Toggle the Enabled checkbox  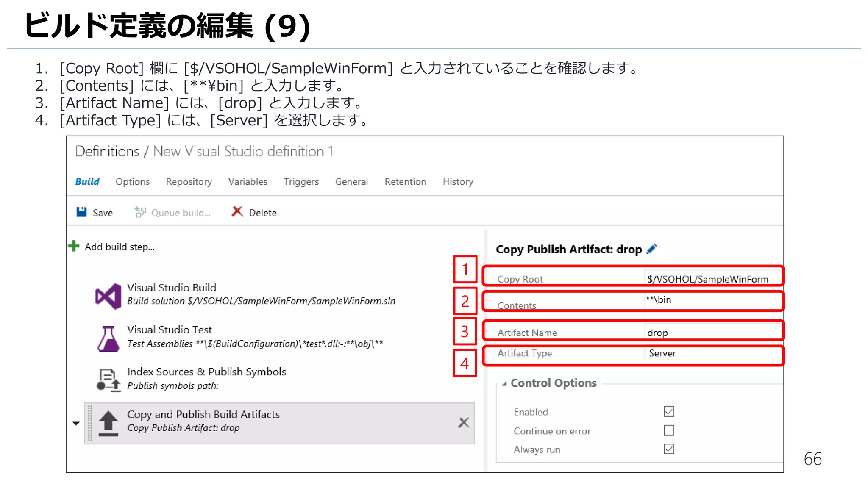(x=669, y=411)
